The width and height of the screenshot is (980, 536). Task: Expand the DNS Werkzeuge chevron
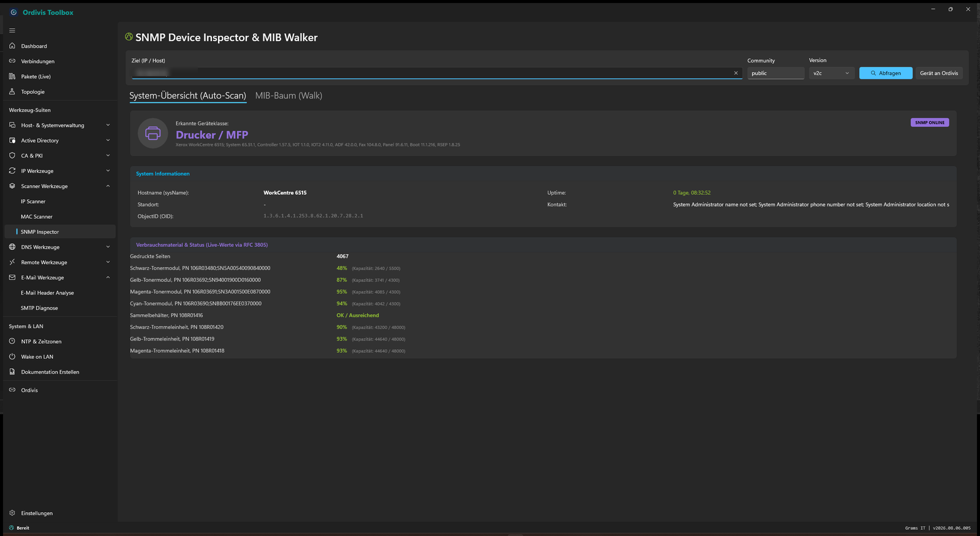pos(108,247)
